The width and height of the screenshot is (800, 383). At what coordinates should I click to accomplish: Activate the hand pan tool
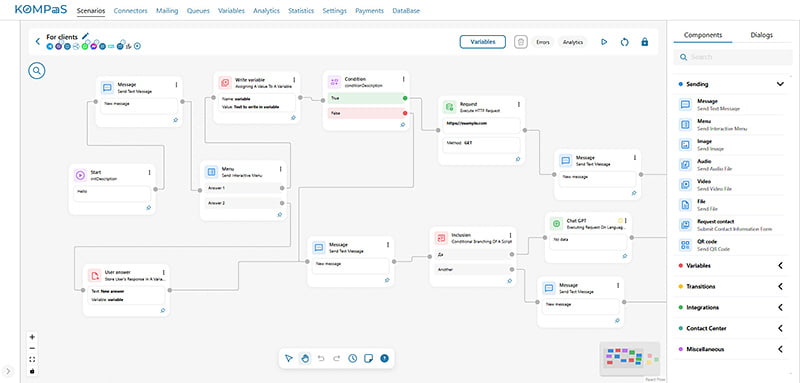(305, 359)
